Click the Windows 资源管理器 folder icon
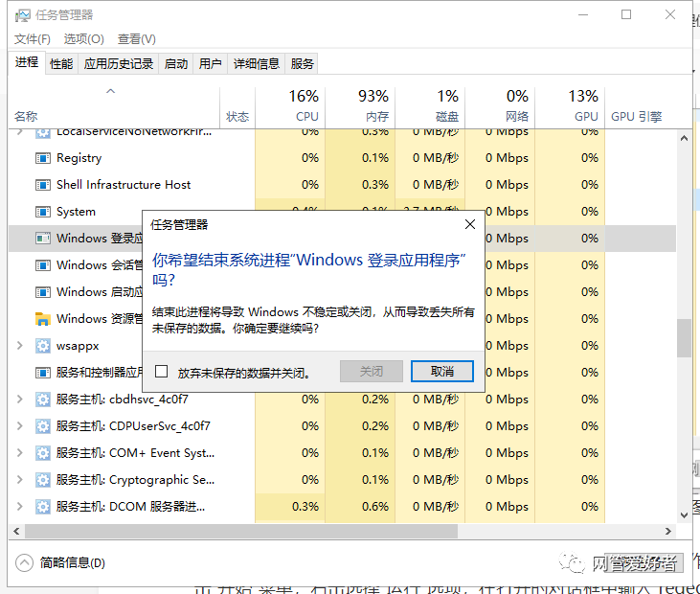Viewport: 700px width, 594px height. (x=43, y=319)
